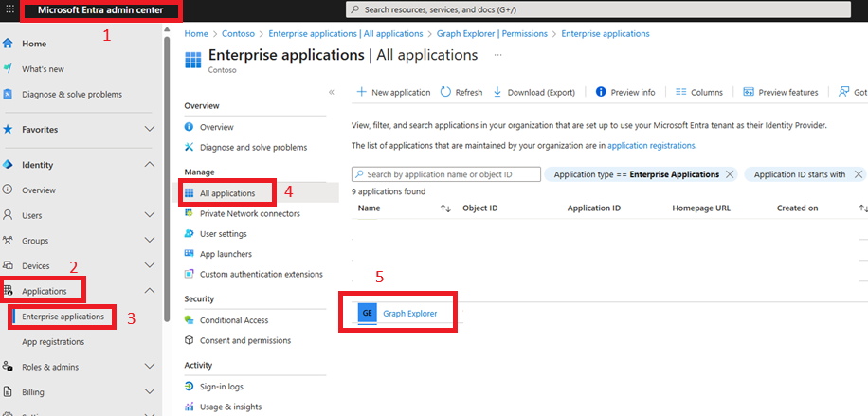
Task: Select All applications in Manage section
Action: [227, 193]
